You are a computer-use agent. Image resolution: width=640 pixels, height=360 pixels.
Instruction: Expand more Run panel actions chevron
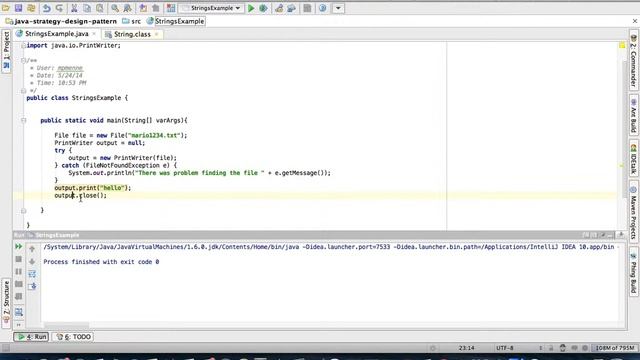pyautogui.click(x=18, y=325)
